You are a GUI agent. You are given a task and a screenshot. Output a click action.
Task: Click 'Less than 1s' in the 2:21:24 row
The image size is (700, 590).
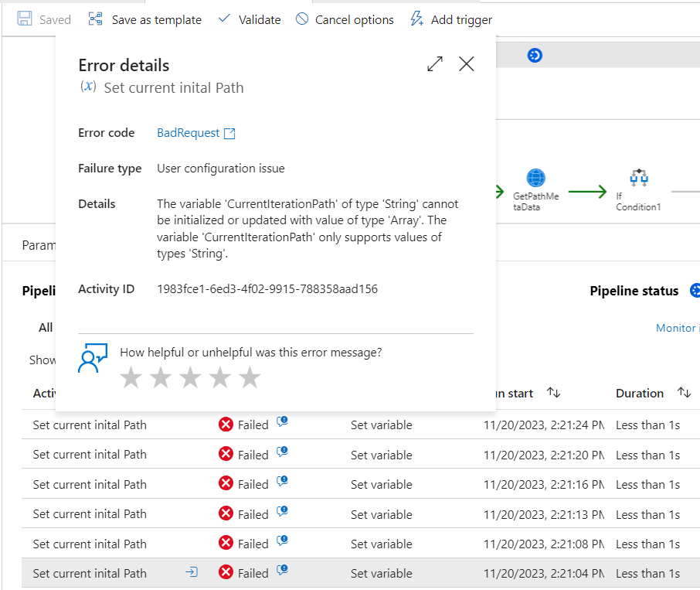click(x=647, y=425)
